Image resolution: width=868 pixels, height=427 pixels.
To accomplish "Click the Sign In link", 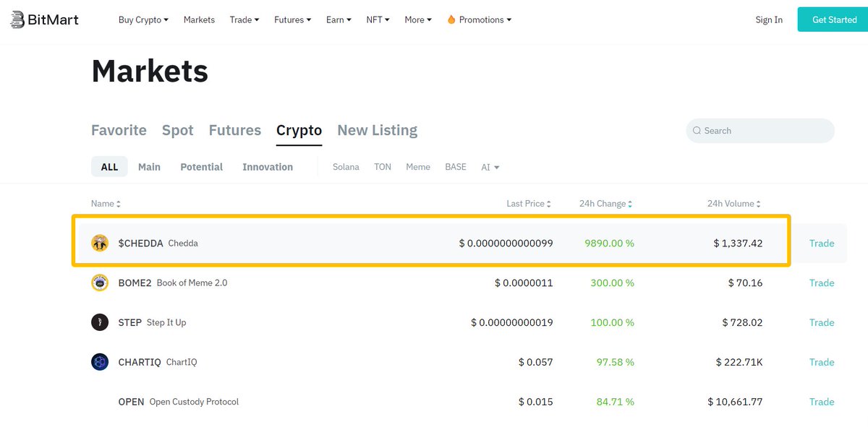I will click(x=769, y=20).
